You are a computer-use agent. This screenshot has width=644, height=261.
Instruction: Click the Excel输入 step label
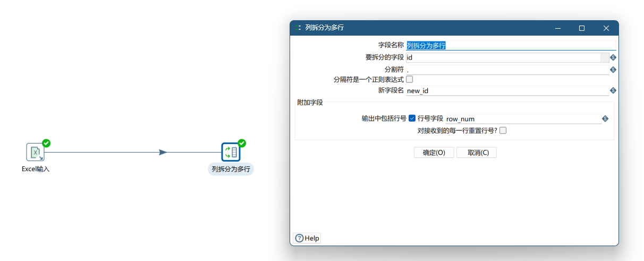click(36, 170)
